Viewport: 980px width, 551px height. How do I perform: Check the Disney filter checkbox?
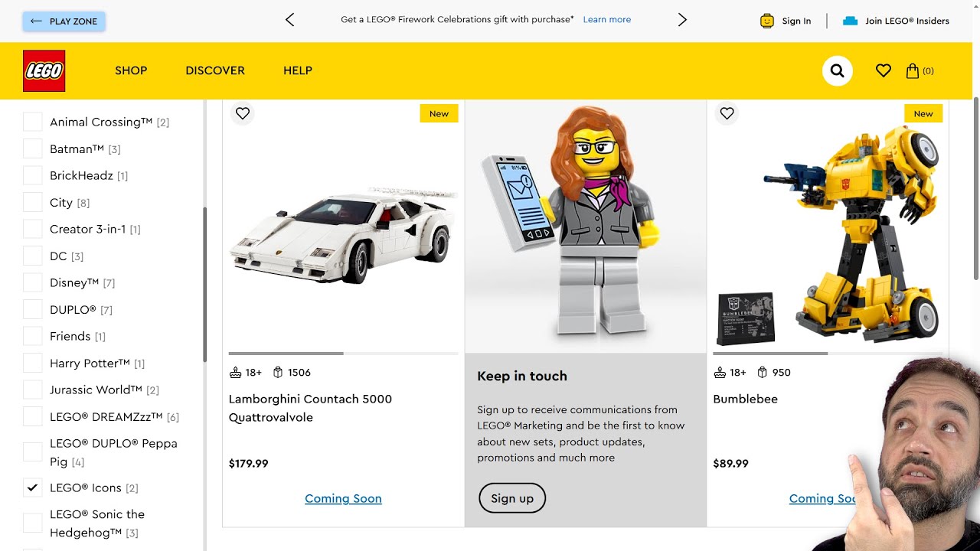pyautogui.click(x=32, y=282)
